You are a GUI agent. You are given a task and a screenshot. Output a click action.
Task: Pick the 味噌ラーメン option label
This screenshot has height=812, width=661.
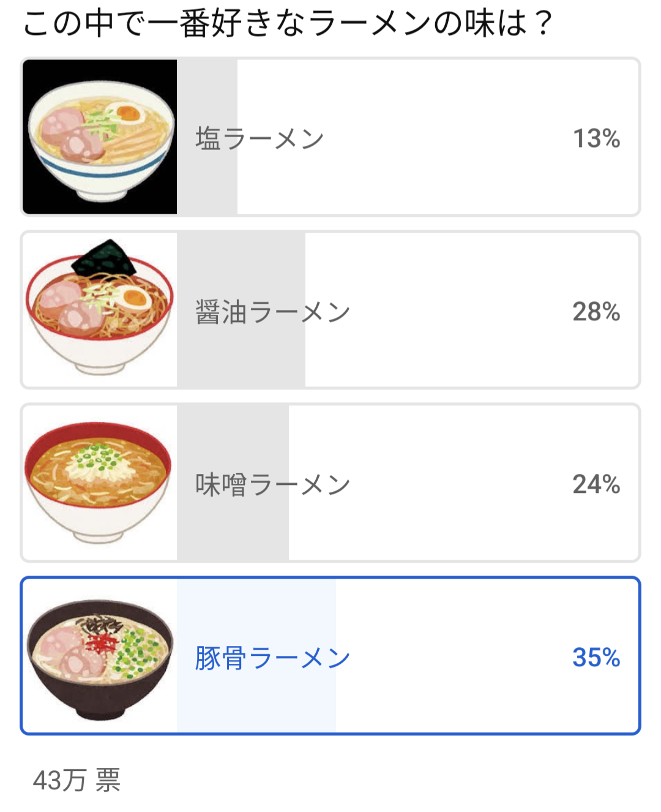[272, 485]
